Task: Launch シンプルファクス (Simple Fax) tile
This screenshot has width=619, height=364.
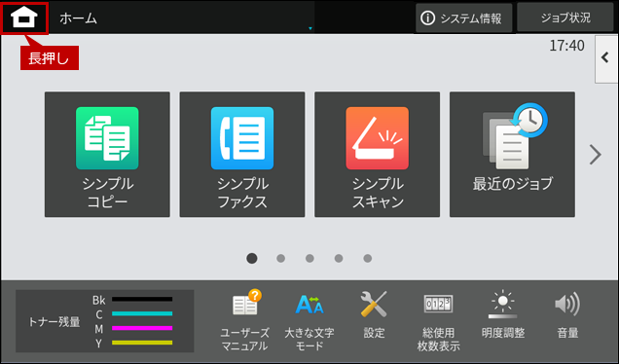Action: pyautogui.click(x=242, y=155)
